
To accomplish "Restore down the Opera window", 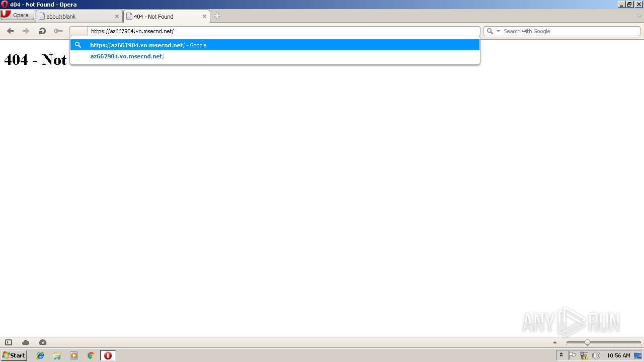I will click(x=629, y=4).
